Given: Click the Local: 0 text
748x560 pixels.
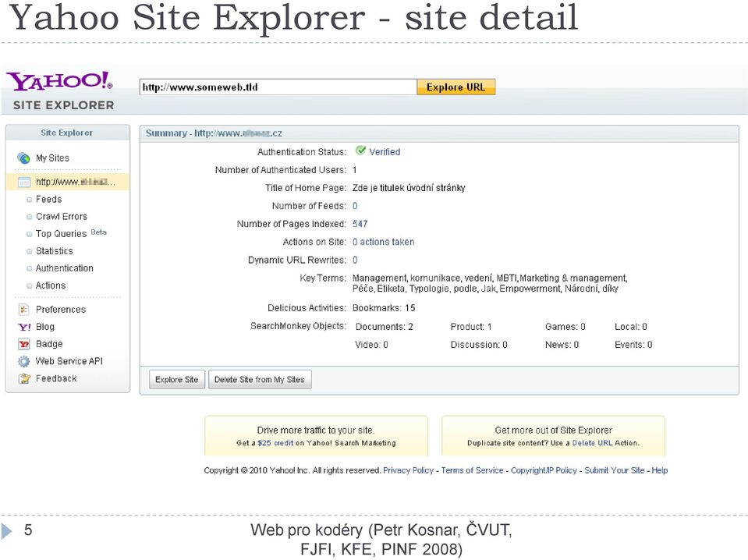Looking at the screenshot, I should pyautogui.click(x=631, y=327).
